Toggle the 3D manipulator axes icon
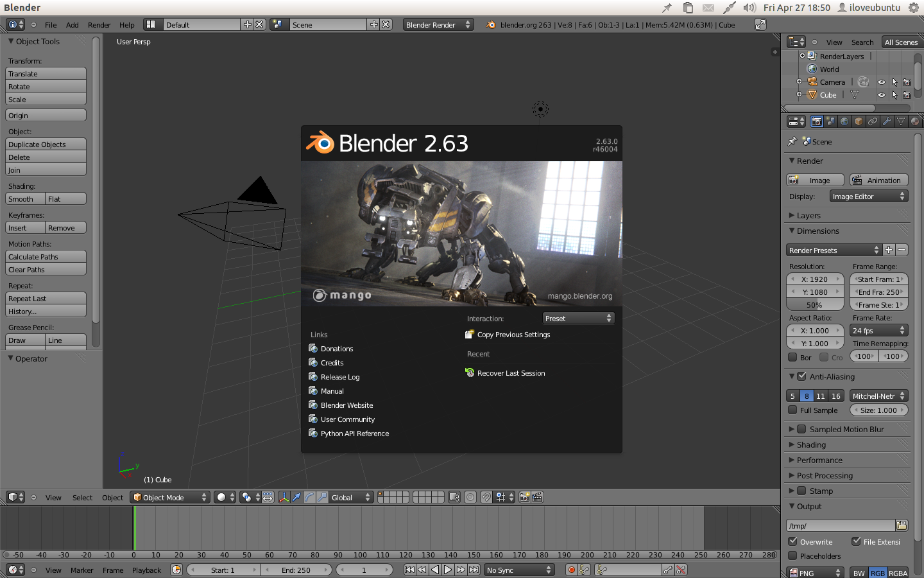 click(x=284, y=497)
